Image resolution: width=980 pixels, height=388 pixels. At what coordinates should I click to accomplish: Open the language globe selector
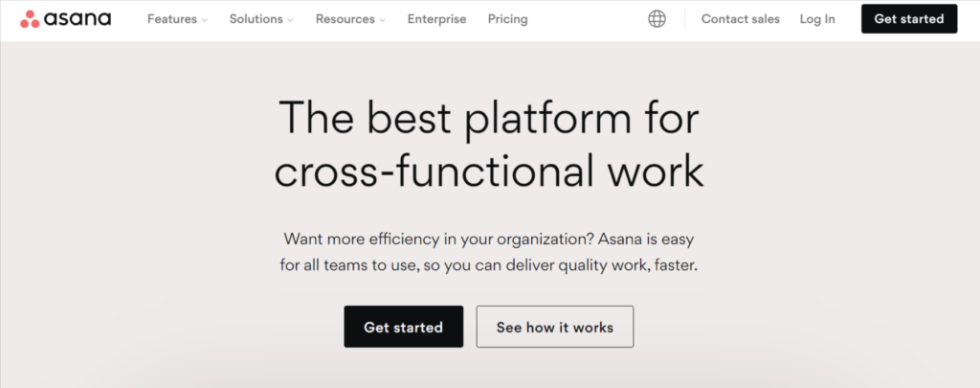(x=657, y=19)
